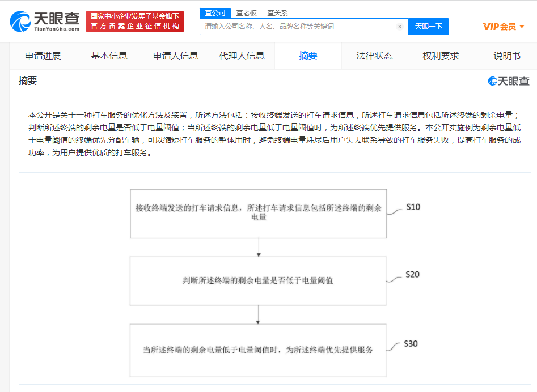Switch to the 权利要求 tab
The width and height of the screenshot is (537, 392).
440,56
